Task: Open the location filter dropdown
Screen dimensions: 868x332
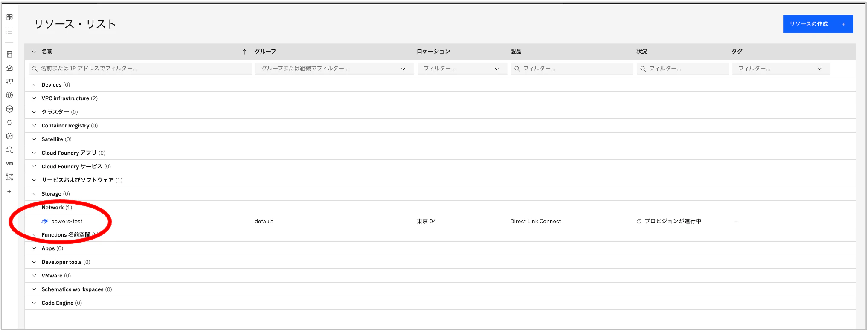Action: pyautogui.click(x=462, y=69)
